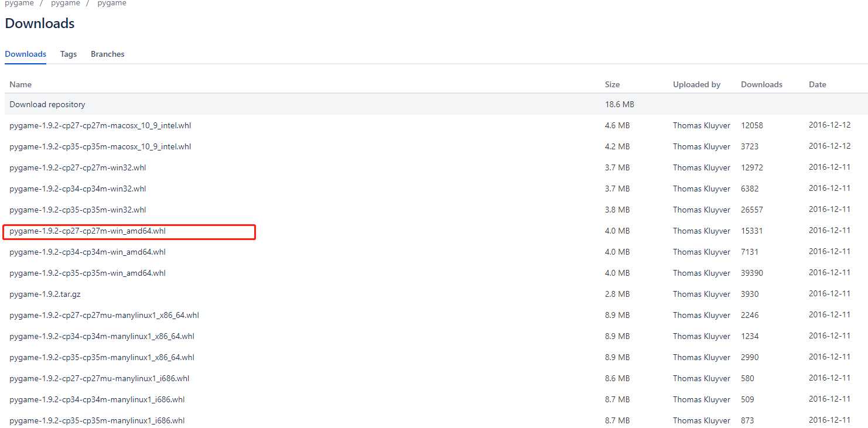Click download count 12058
This screenshot has width=868, height=428.
pyautogui.click(x=752, y=125)
